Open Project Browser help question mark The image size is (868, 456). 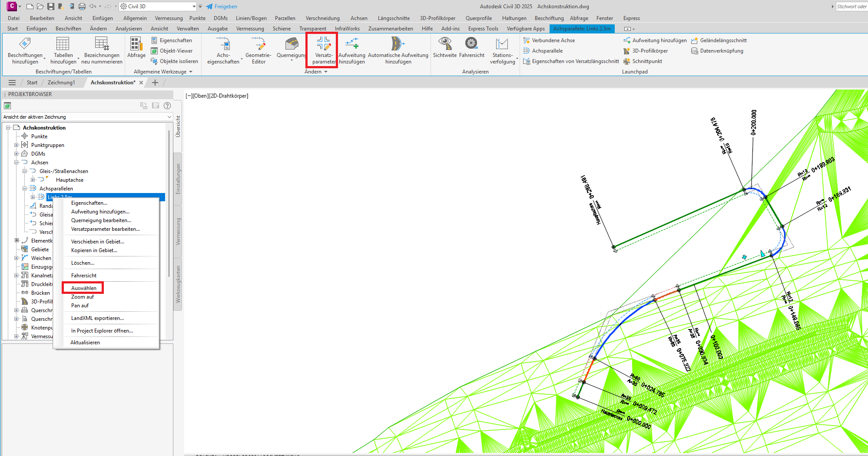point(167,106)
